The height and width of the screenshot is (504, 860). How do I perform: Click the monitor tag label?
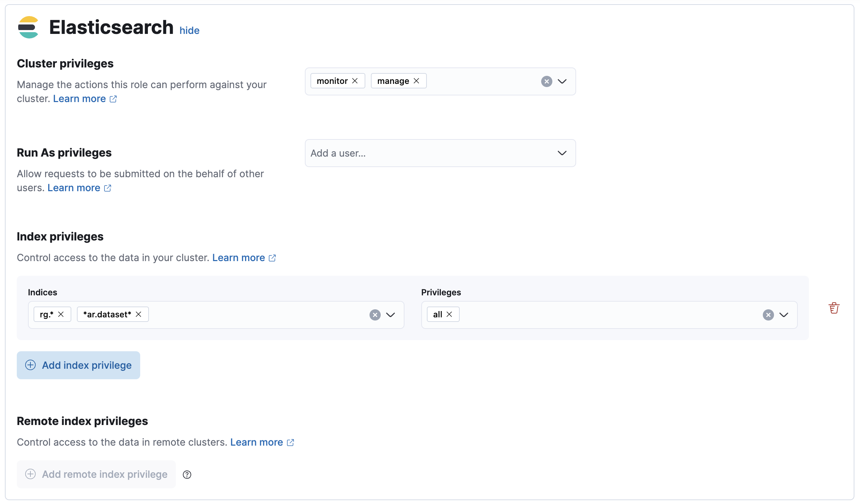332,81
